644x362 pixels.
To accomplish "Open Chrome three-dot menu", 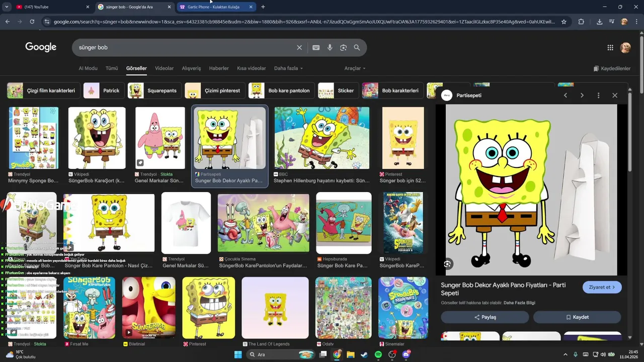I will pyautogui.click(x=637, y=22).
